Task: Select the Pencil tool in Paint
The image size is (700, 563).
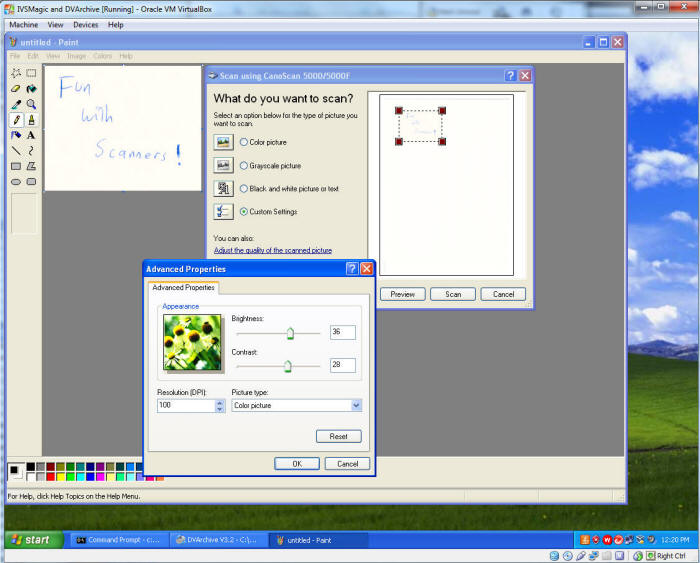Action: click(x=16, y=120)
